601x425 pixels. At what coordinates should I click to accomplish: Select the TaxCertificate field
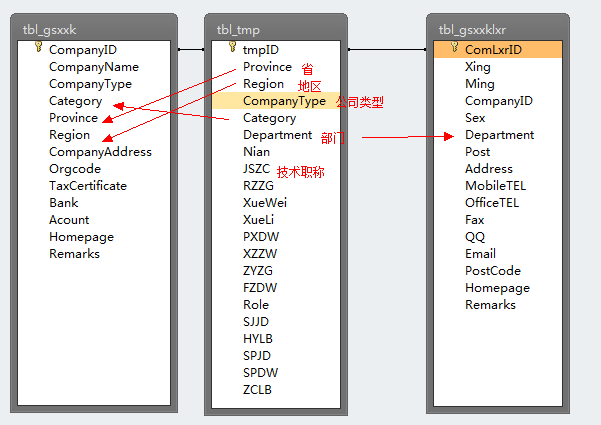click(x=88, y=186)
